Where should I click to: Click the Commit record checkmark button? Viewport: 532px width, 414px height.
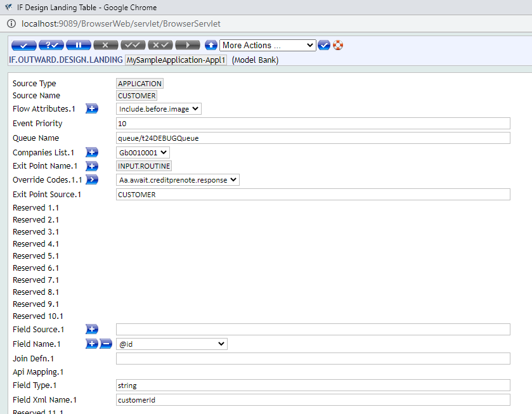coord(23,46)
